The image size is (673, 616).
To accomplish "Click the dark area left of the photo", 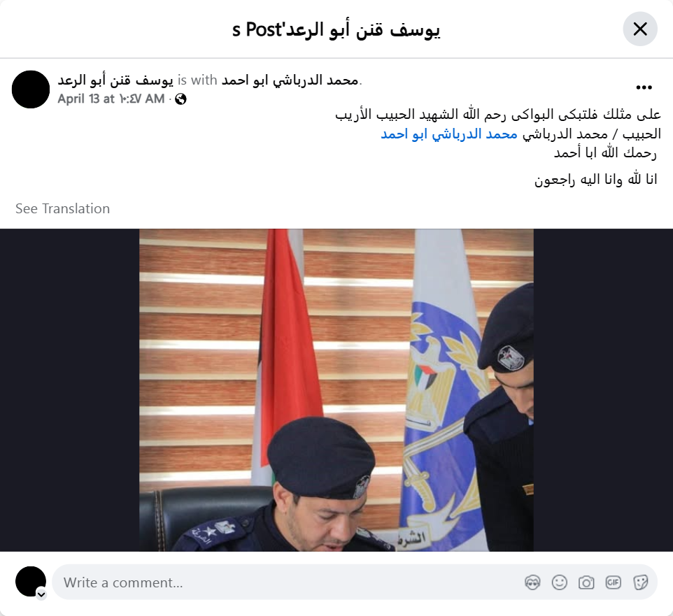I will coord(69,390).
